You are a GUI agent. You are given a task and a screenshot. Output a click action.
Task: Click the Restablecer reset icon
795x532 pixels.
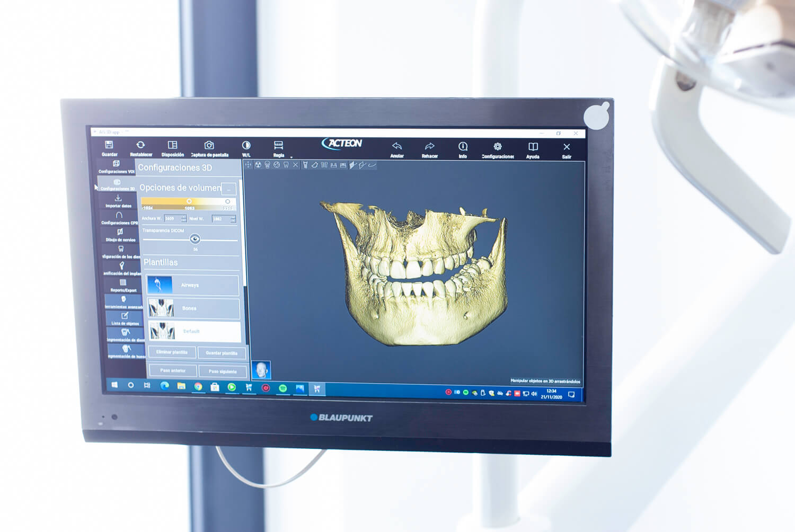point(140,145)
